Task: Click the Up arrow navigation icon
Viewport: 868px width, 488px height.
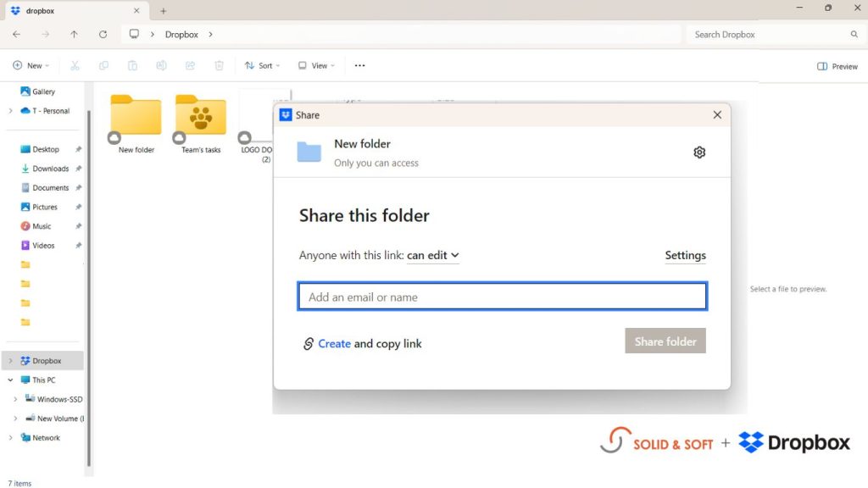Action: [x=74, y=35]
